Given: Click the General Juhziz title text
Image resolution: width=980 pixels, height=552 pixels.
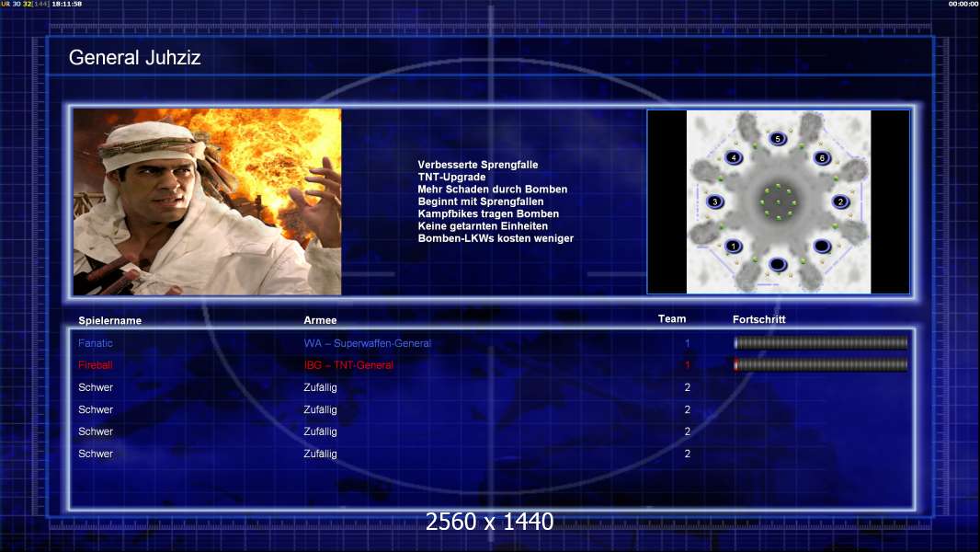Looking at the screenshot, I should pyautogui.click(x=134, y=58).
